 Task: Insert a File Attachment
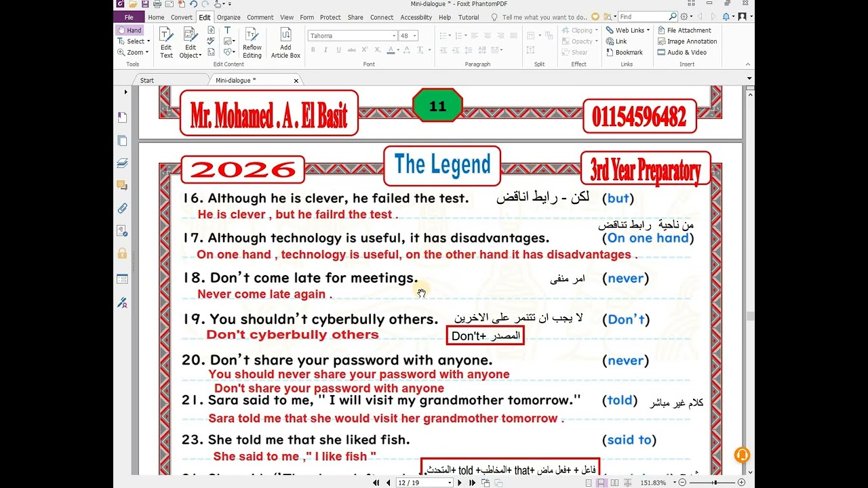684,30
